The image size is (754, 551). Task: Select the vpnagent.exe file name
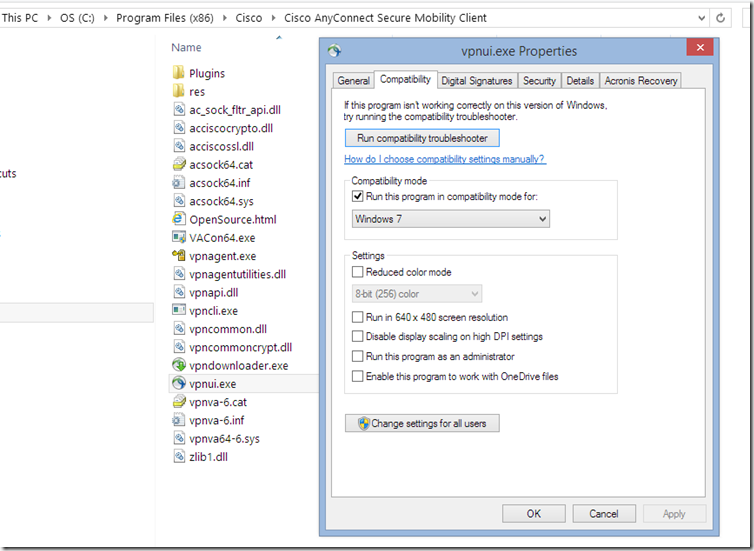(223, 256)
